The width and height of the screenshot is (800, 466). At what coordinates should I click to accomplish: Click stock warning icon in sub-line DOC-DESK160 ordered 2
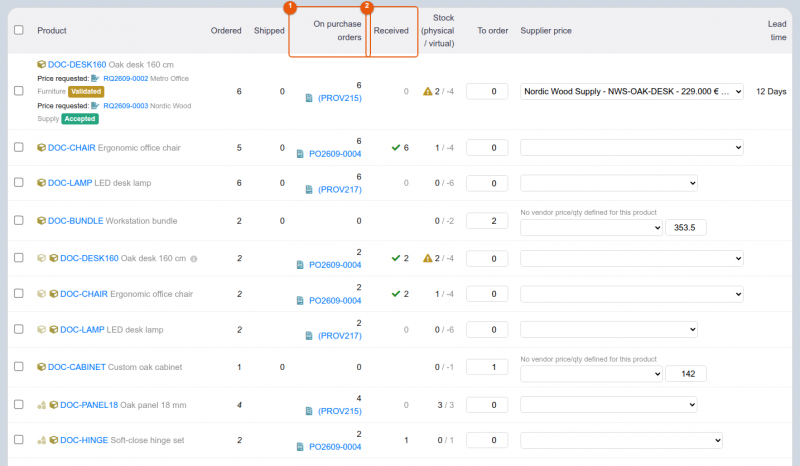click(428, 258)
